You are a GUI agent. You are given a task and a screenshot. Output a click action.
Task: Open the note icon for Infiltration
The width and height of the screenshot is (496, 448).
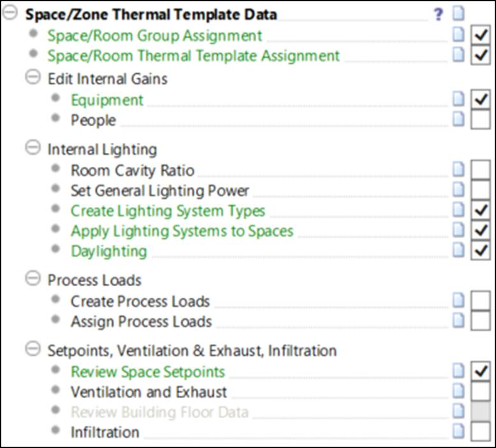tap(458, 431)
